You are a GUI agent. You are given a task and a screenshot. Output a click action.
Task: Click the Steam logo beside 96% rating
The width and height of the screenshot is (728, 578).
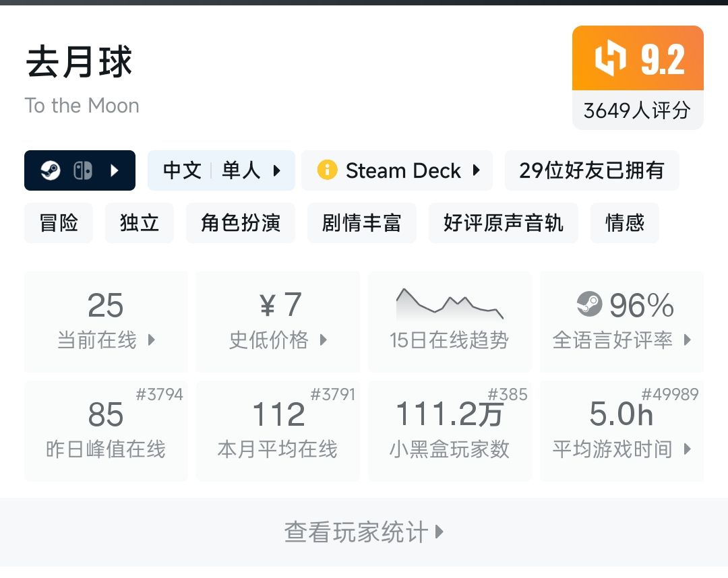tap(590, 305)
